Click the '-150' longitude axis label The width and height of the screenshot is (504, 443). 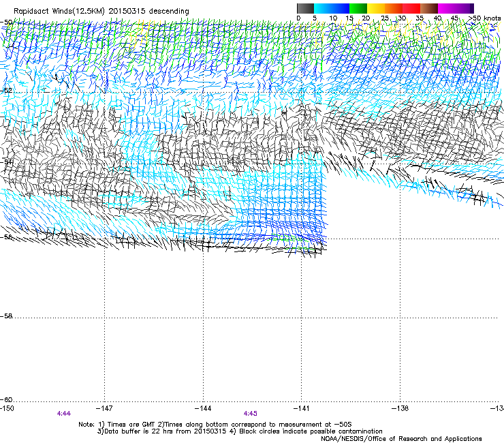[x=7, y=408]
